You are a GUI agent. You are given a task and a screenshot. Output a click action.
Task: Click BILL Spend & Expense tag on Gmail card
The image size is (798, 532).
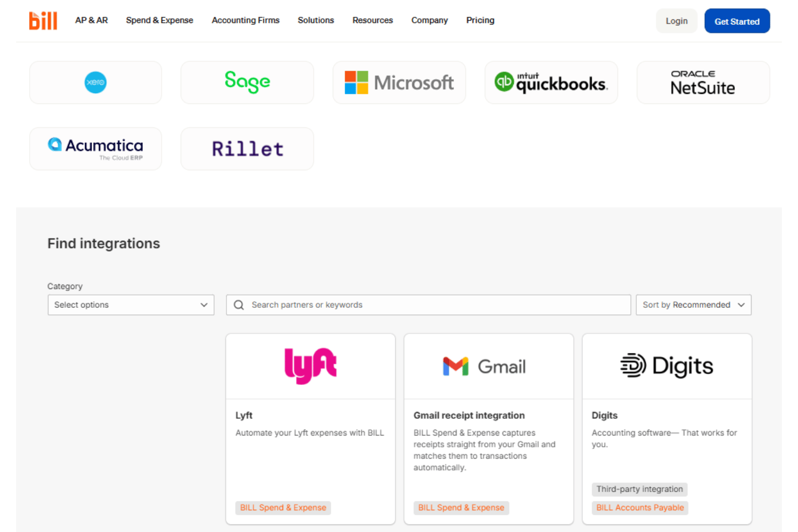(x=461, y=508)
